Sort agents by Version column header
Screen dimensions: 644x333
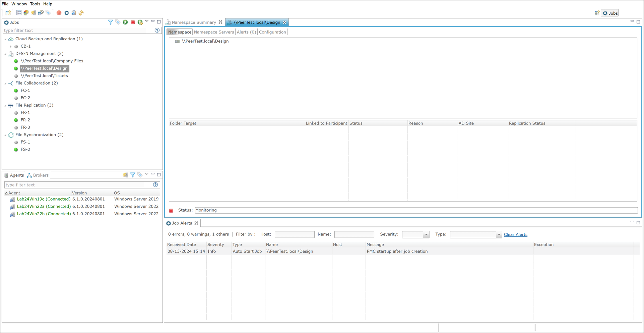[92, 193]
